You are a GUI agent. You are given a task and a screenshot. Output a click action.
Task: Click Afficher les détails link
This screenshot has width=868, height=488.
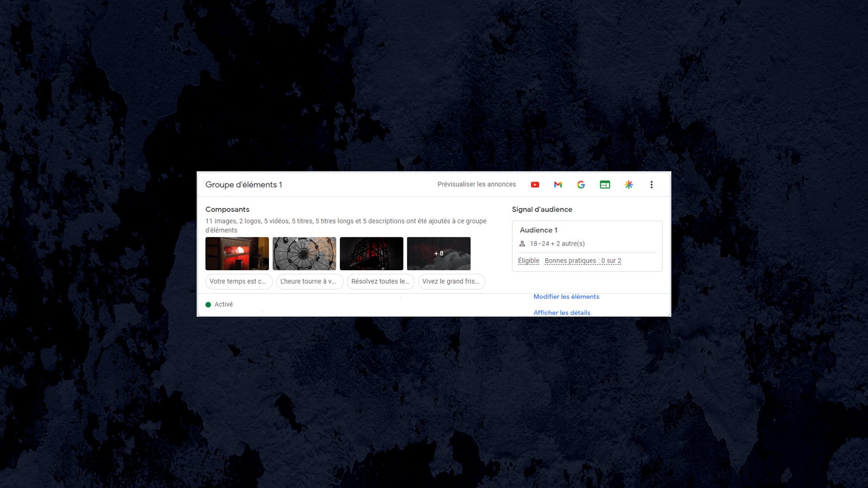(x=561, y=313)
